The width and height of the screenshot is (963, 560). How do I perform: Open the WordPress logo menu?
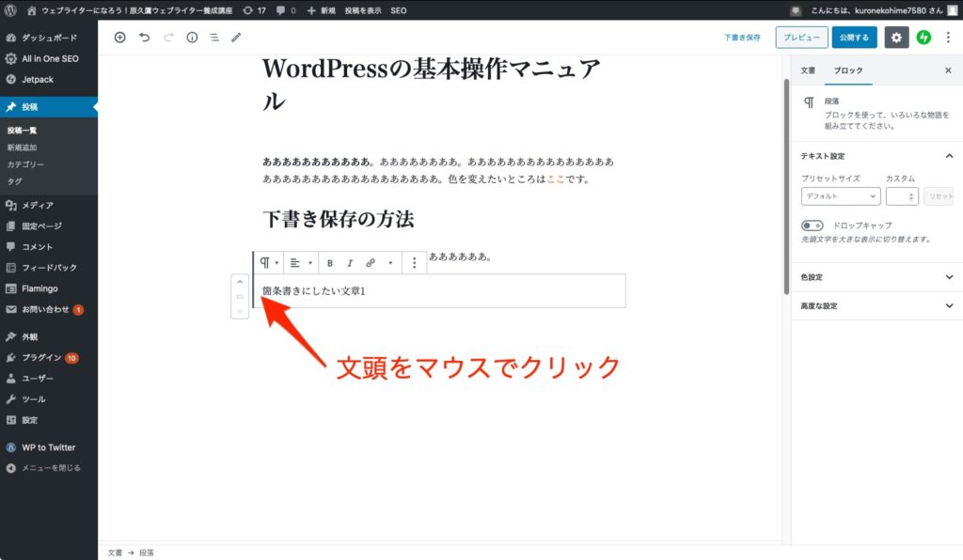pos(10,10)
